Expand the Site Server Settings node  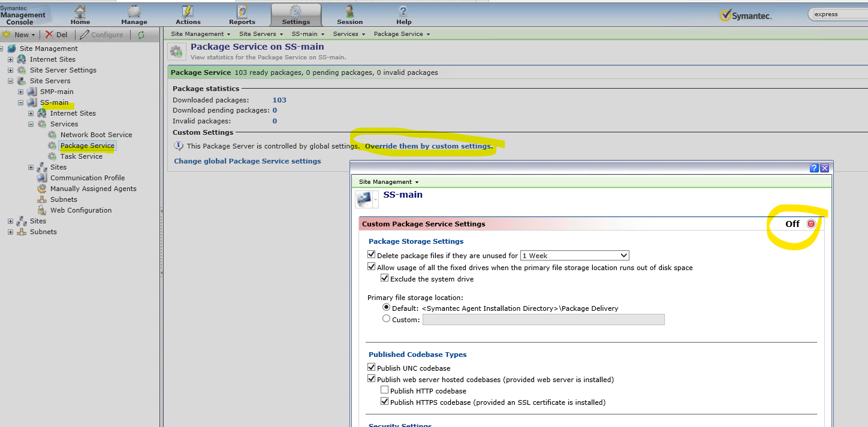coord(10,70)
